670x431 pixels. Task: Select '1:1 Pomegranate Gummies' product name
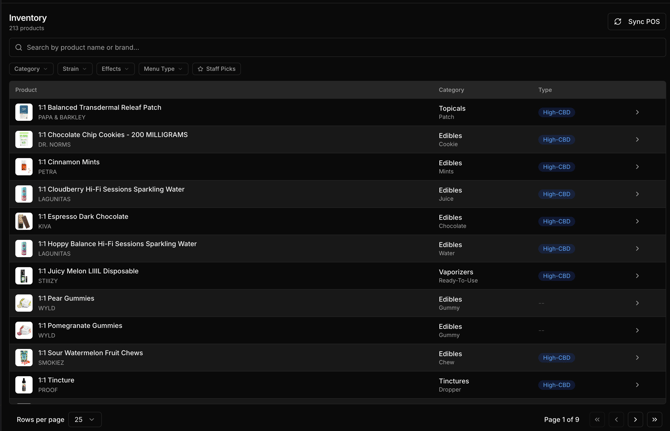point(80,325)
